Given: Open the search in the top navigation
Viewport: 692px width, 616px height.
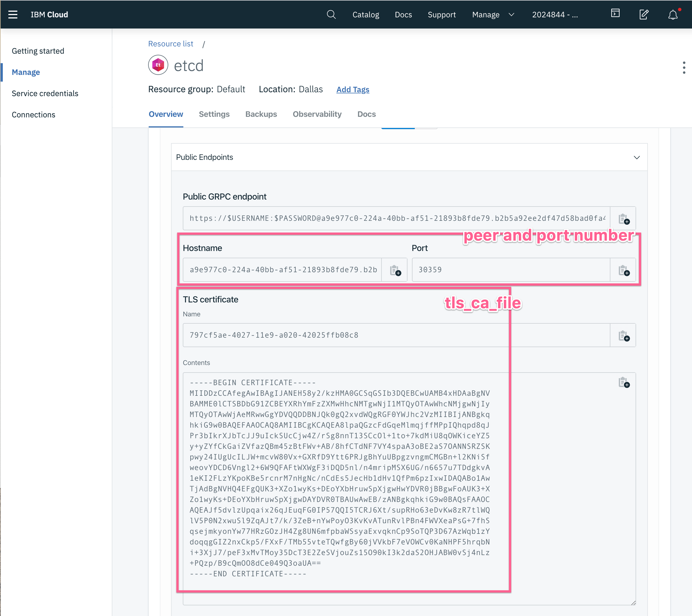Looking at the screenshot, I should (331, 14).
